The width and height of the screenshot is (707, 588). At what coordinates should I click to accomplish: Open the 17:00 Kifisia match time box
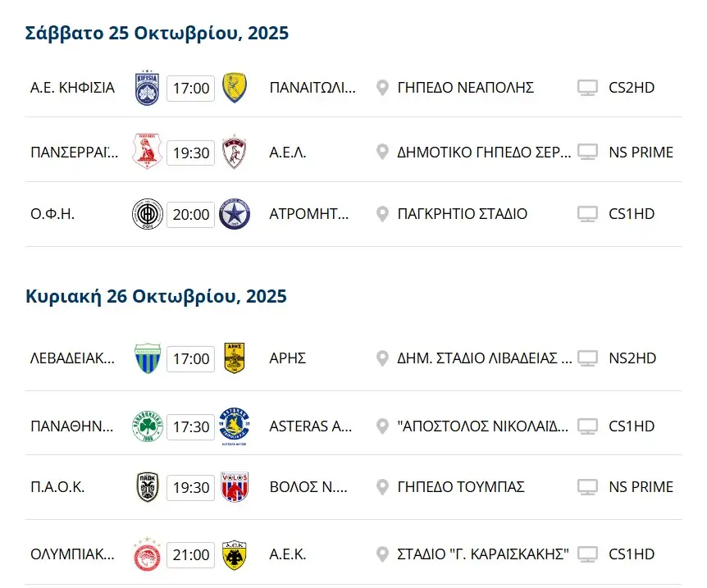click(191, 88)
